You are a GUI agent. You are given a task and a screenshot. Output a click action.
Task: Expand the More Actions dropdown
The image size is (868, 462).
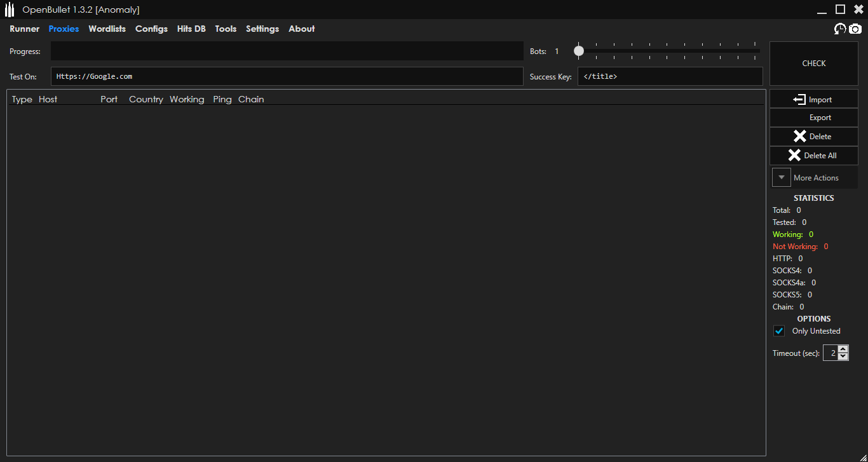pyautogui.click(x=782, y=178)
